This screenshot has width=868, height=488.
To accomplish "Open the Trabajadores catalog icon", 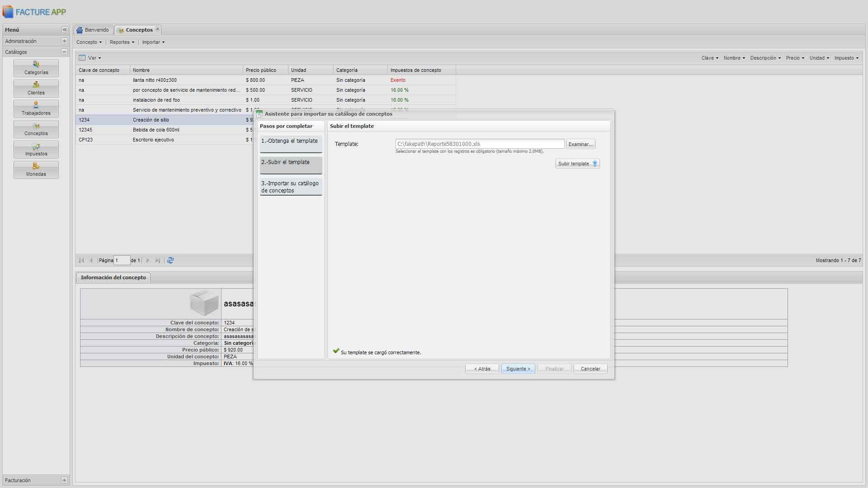I will coord(36,108).
